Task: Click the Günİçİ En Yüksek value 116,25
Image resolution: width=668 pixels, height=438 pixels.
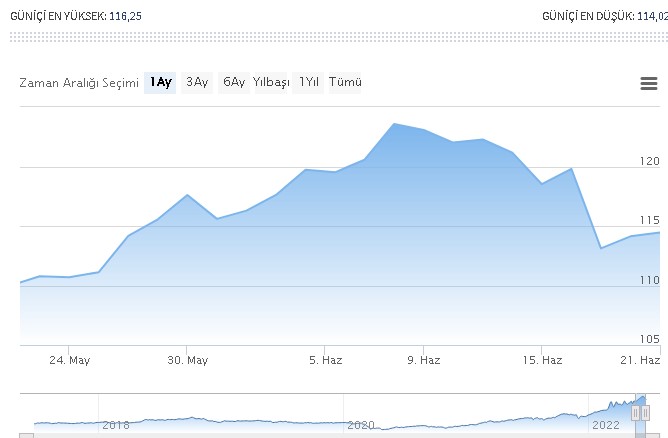Action: click(125, 16)
